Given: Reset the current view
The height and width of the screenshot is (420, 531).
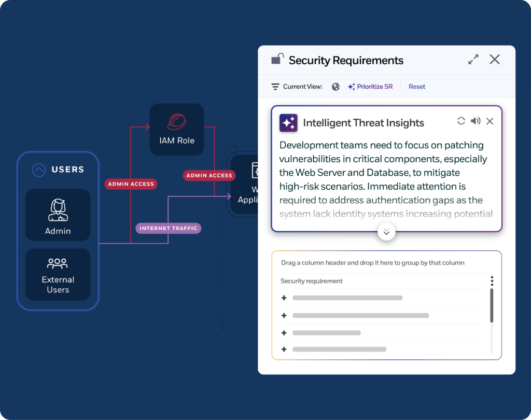Looking at the screenshot, I should pyautogui.click(x=416, y=87).
